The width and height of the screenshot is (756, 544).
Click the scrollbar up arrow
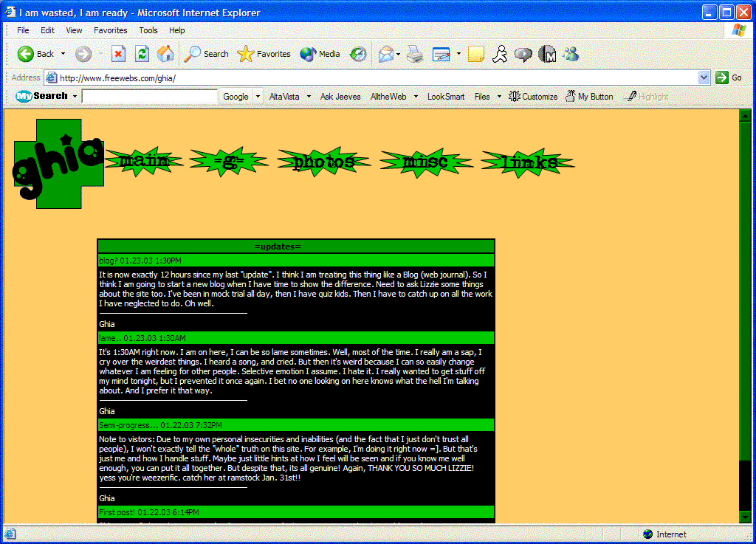click(745, 116)
